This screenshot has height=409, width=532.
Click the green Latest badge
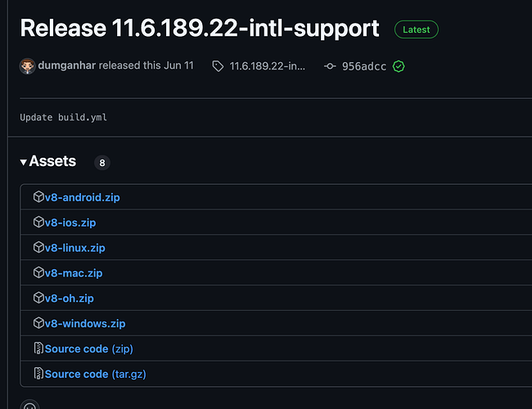pos(416,29)
